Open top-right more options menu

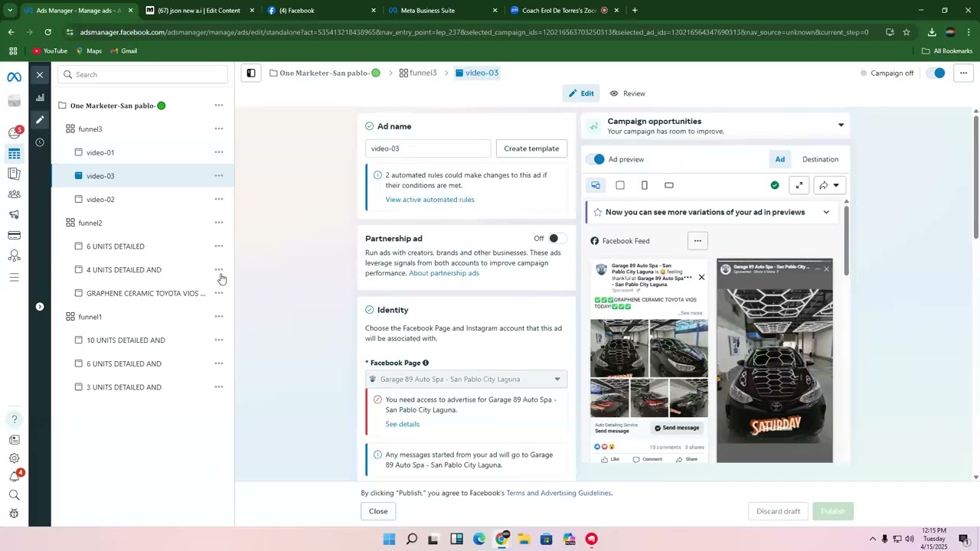[963, 73]
